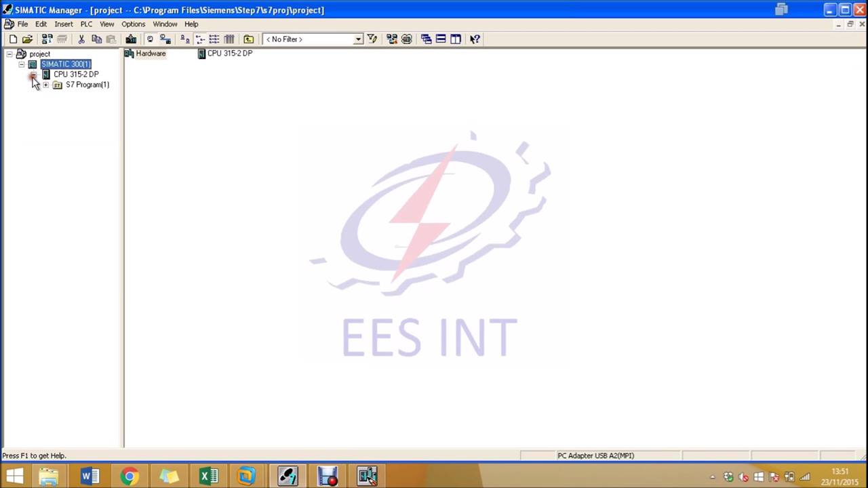Click the filter funnel icon beside No Filter

point(372,39)
